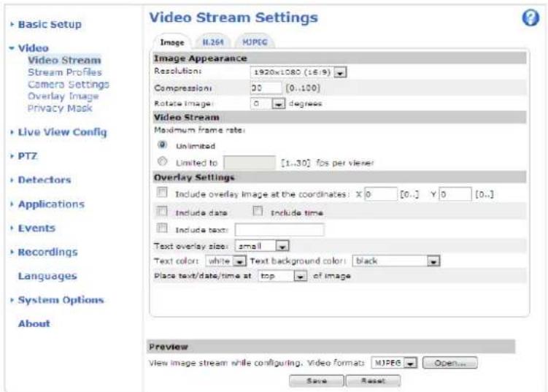Click the overlay X coordinate field
Viewport: 548px width, 392px height.
pyautogui.click(x=381, y=194)
